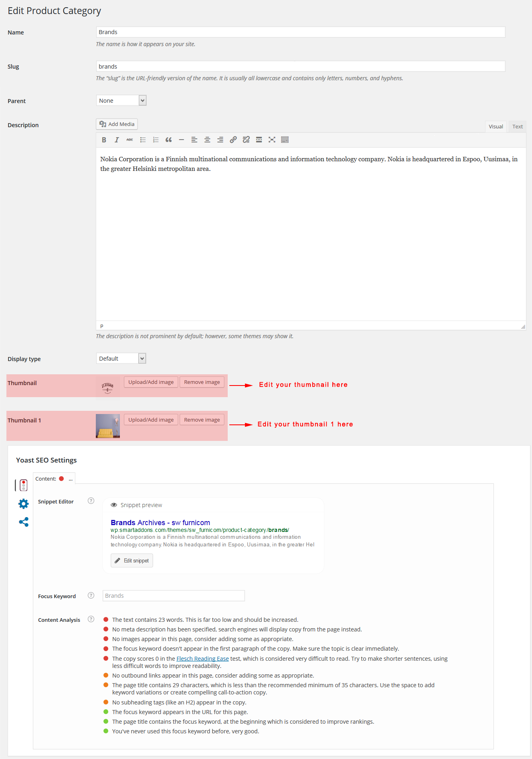Click the editor resize handle at the bottom corner
Image resolution: width=532 pixels, height=759 pixels.
tap(523, 327)
